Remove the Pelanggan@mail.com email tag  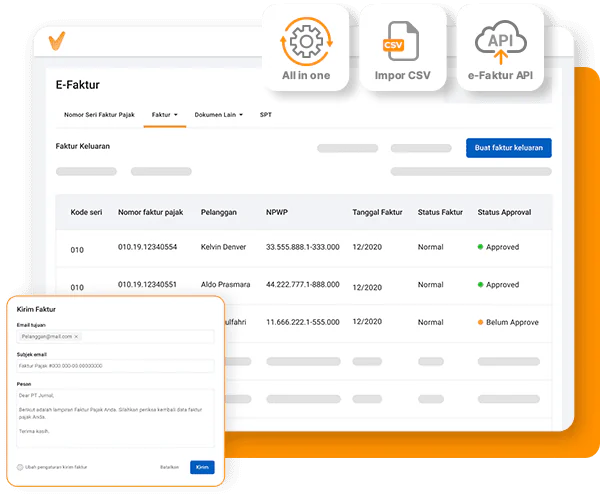pos(76,337)
